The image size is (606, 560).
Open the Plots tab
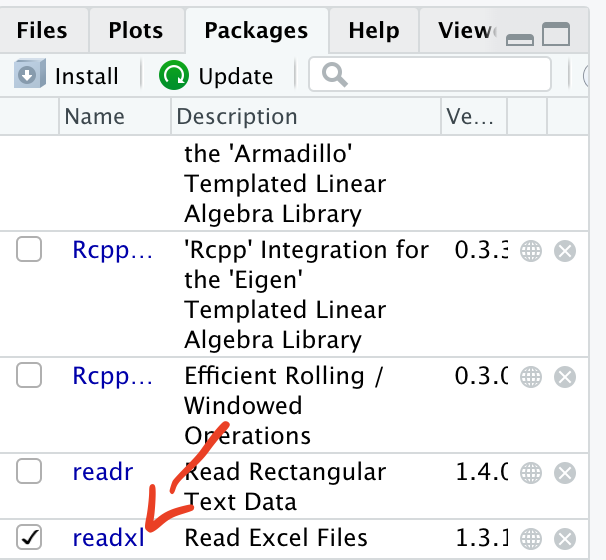(136, 30)
